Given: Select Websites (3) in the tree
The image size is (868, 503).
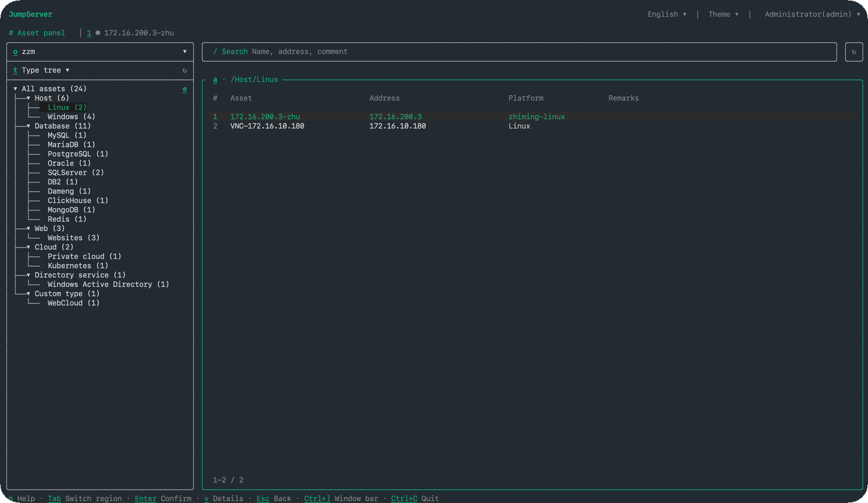Looking at the screenshot, I should tap(74, 238).
